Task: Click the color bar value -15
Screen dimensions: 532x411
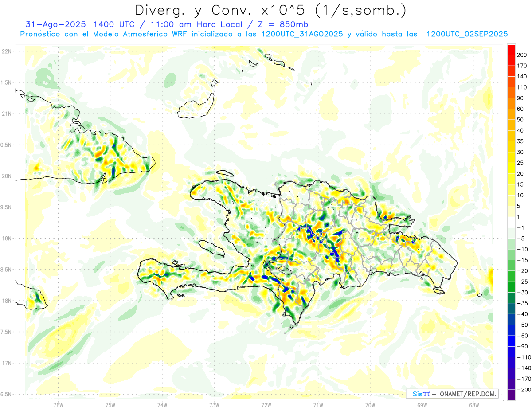Action: [523, 260]
